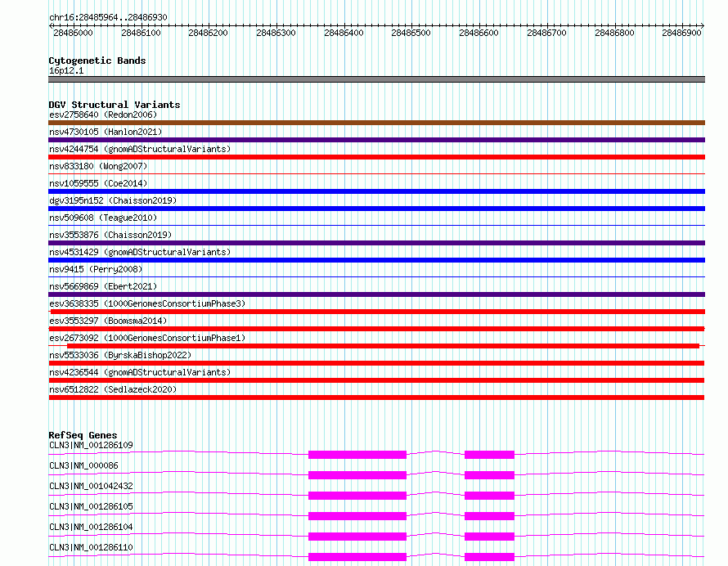Select smaller exon of CLN3|NM_001286105

click(x=489, y=516)
